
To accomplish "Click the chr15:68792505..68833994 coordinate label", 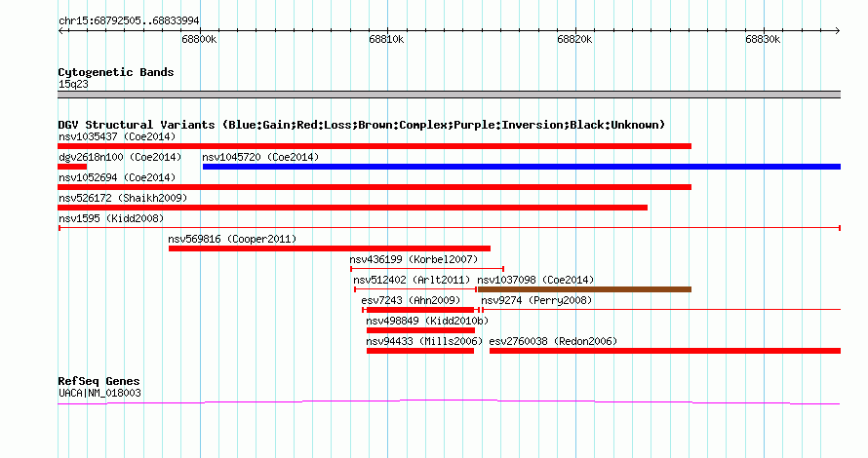I will click(129, 20).
